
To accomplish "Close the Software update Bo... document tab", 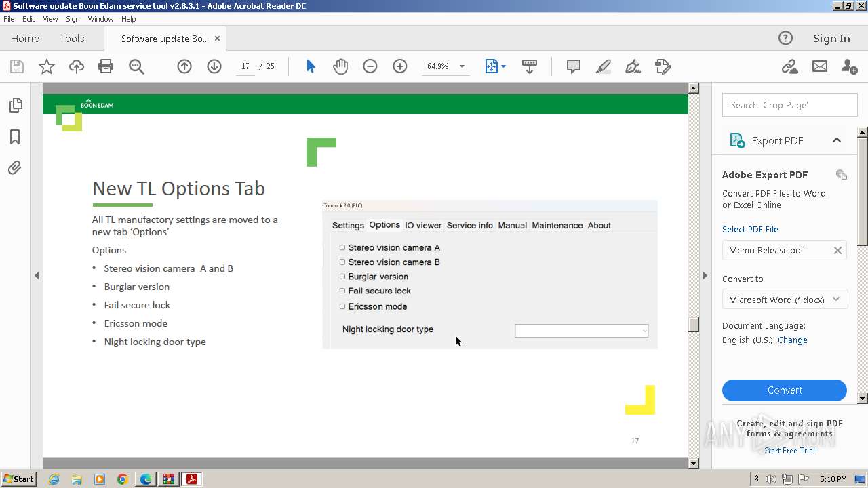I will (x=217, y=39).
